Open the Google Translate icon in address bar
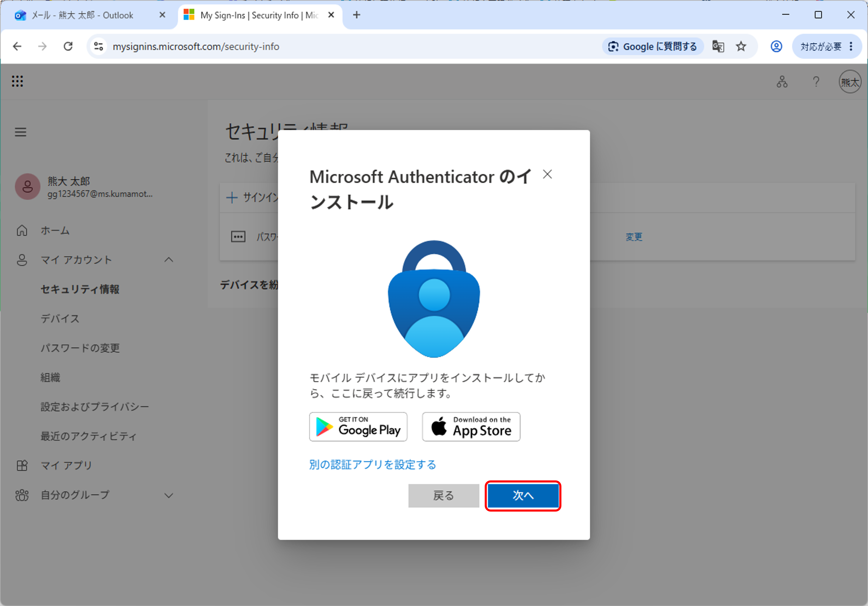The image size is (868, 606). click(x=718, y=47)
